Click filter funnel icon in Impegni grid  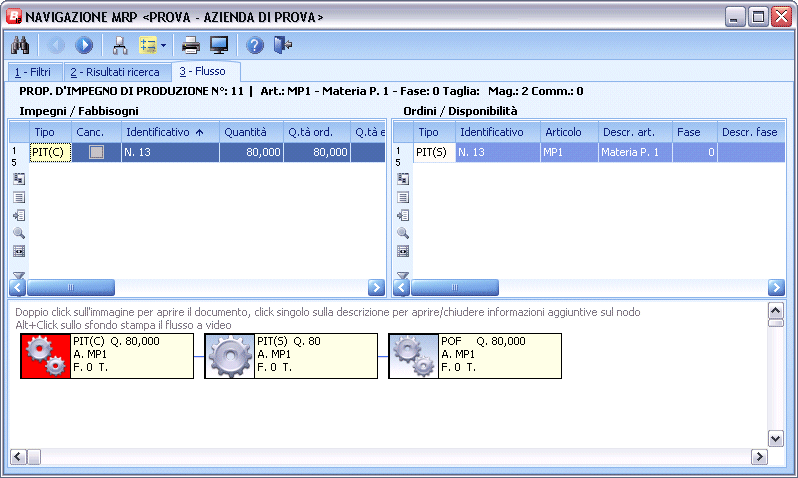click(x=19, y=275)
